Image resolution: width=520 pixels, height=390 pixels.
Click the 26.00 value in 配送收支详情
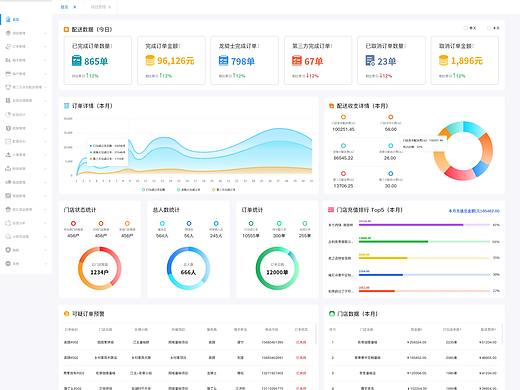tap(390, 158)
